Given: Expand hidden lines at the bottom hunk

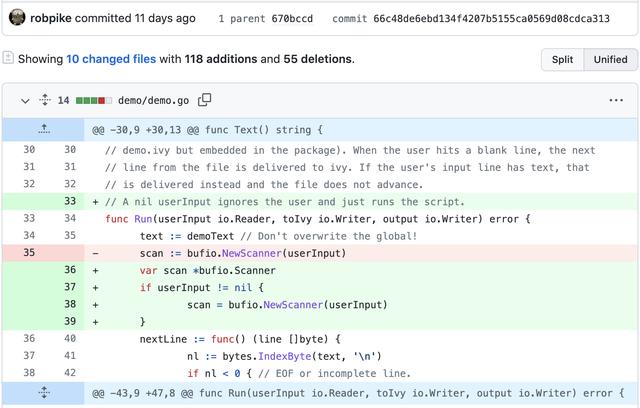Looking at the screenshot, I should pyautogui.click(x=43, y=393).
